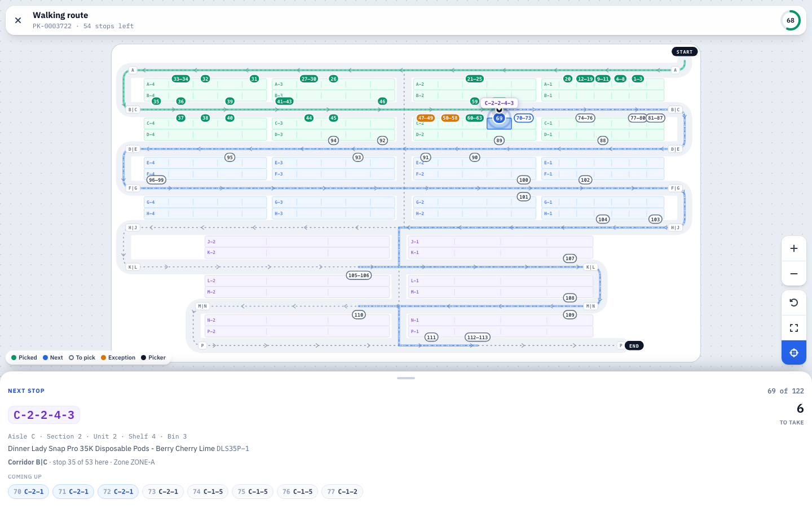Click the exception marker 47–49
Image resolution: width=812 pixels, height=508 pixels.
426,118
